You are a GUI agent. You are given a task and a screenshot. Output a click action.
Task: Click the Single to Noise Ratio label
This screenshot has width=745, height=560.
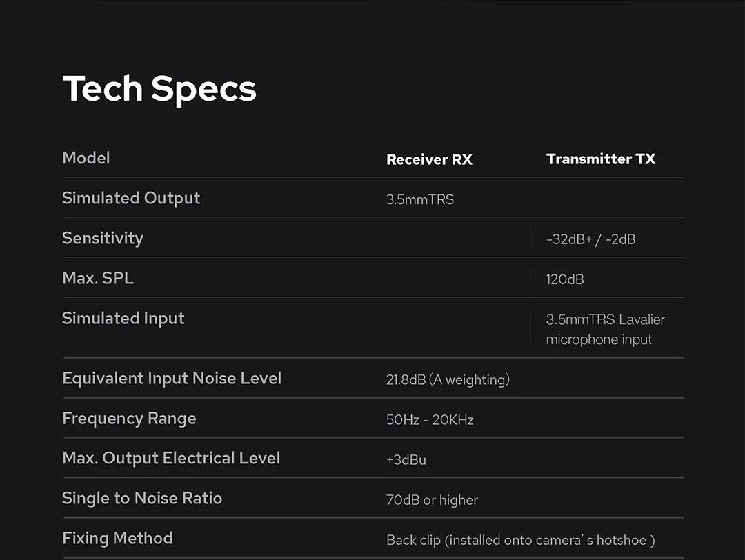[x=142, y=498]
